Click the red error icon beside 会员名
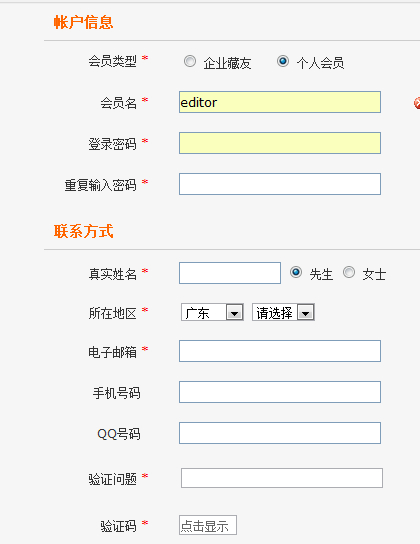The width and height of the screenshot is (420, 544). coord(417,103)
